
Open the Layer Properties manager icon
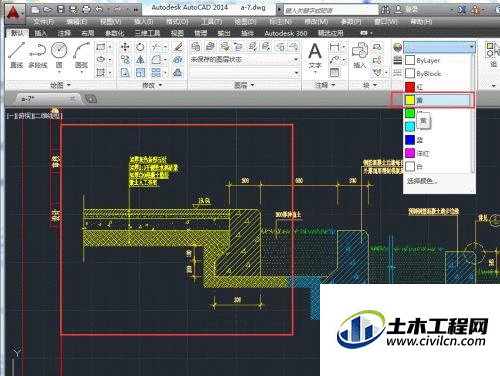point(196,47)
